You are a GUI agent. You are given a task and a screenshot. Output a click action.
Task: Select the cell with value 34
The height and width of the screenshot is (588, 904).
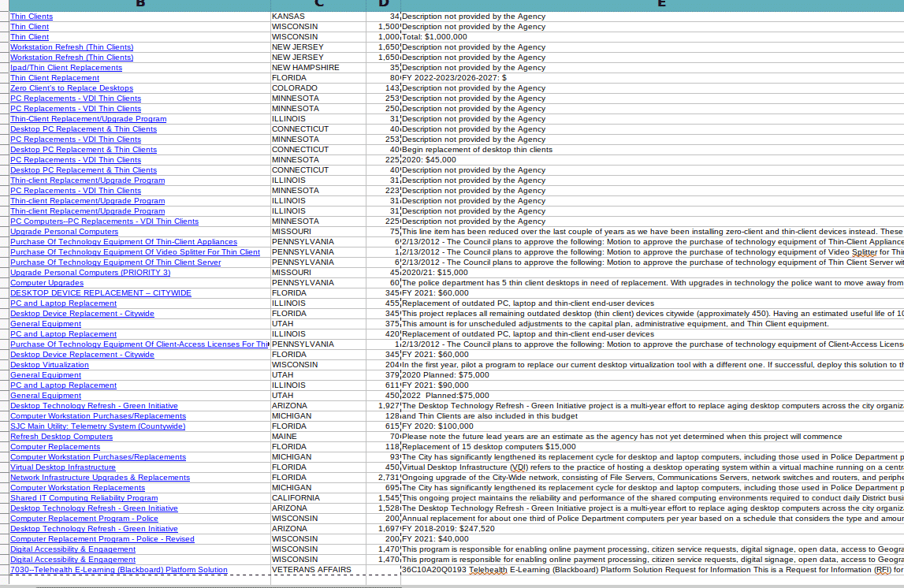[383, 16]
